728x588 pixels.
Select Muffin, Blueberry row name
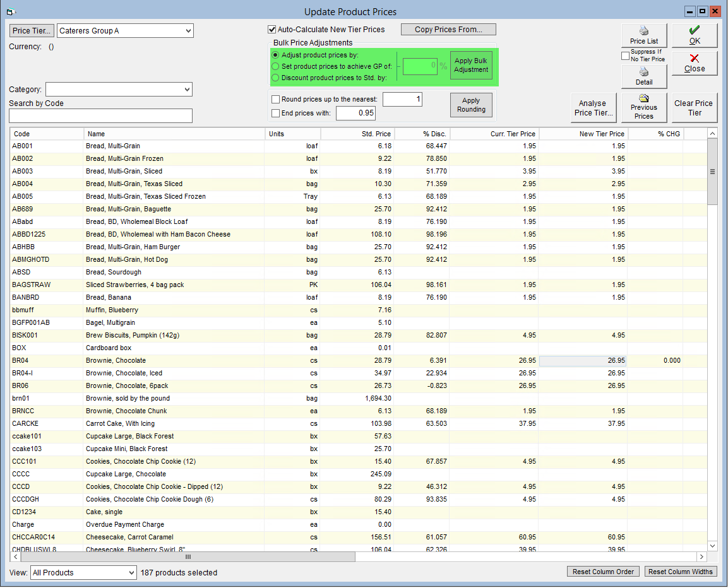tap(112, 310)
